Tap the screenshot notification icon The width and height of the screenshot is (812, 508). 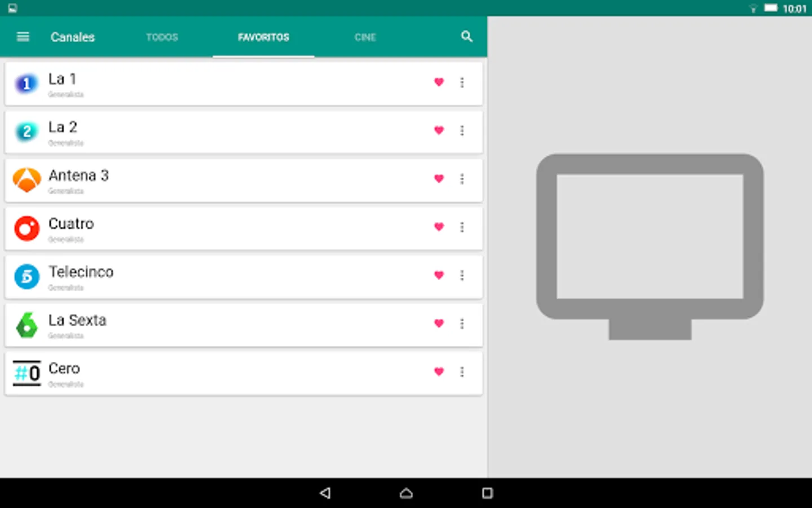[12, 8]
